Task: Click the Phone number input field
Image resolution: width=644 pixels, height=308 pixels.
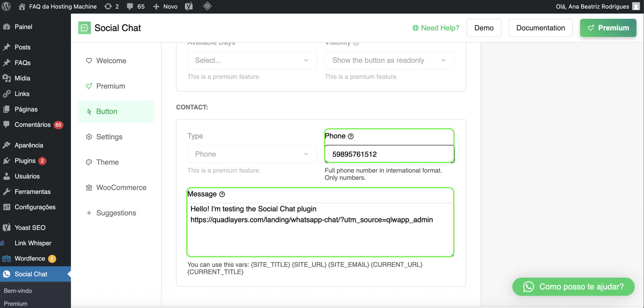Action: pyautogui.click(x=389, y=154)
